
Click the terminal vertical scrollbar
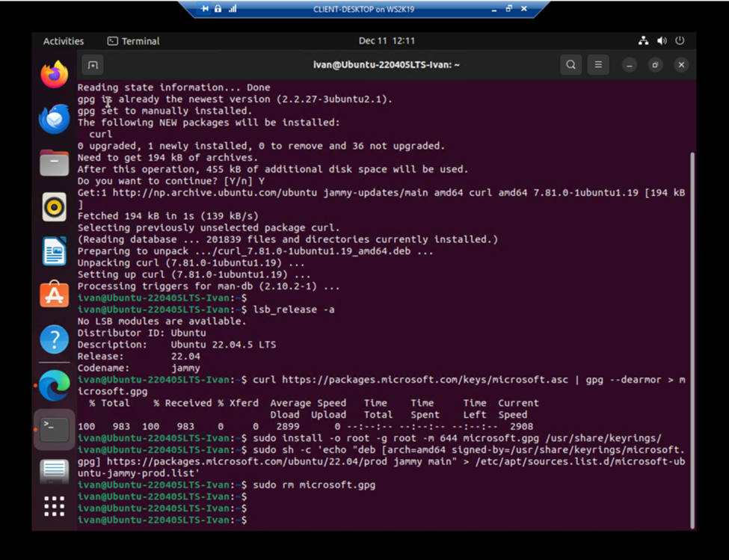[x=692, y=340]
